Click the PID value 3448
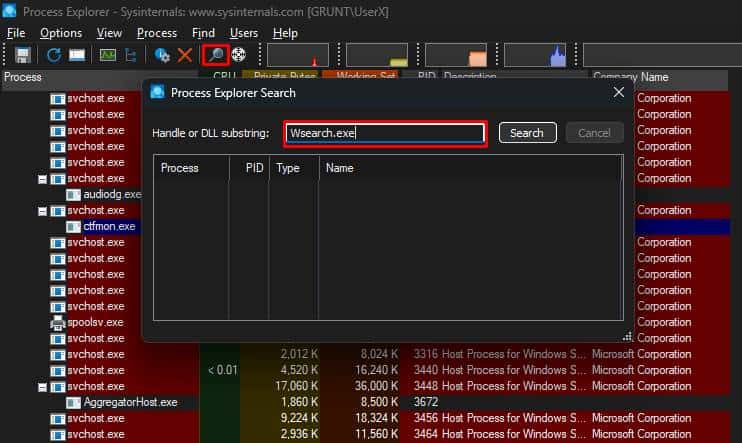Image resolution: width=742 pixels, height=443 pixels. [426, 386]
